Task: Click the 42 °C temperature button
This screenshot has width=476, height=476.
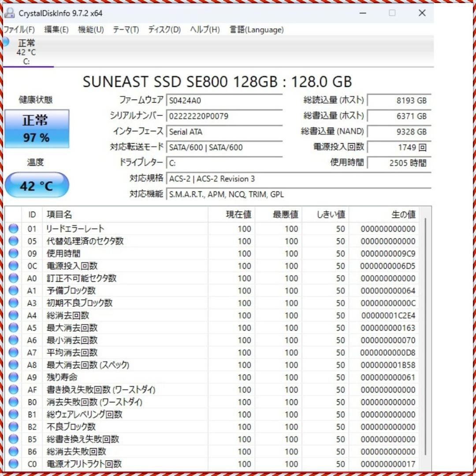Action: 37,185
